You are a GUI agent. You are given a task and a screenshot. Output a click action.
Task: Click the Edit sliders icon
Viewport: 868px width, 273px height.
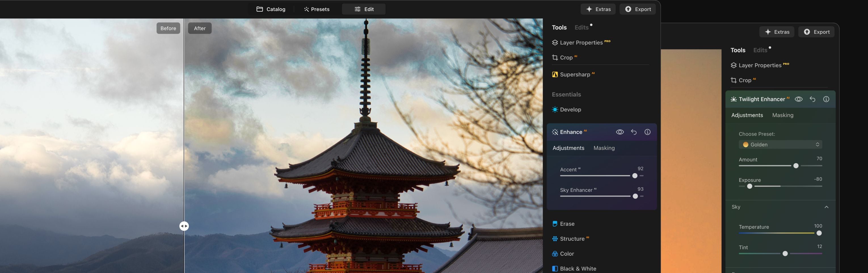click(x=357, y=9)
